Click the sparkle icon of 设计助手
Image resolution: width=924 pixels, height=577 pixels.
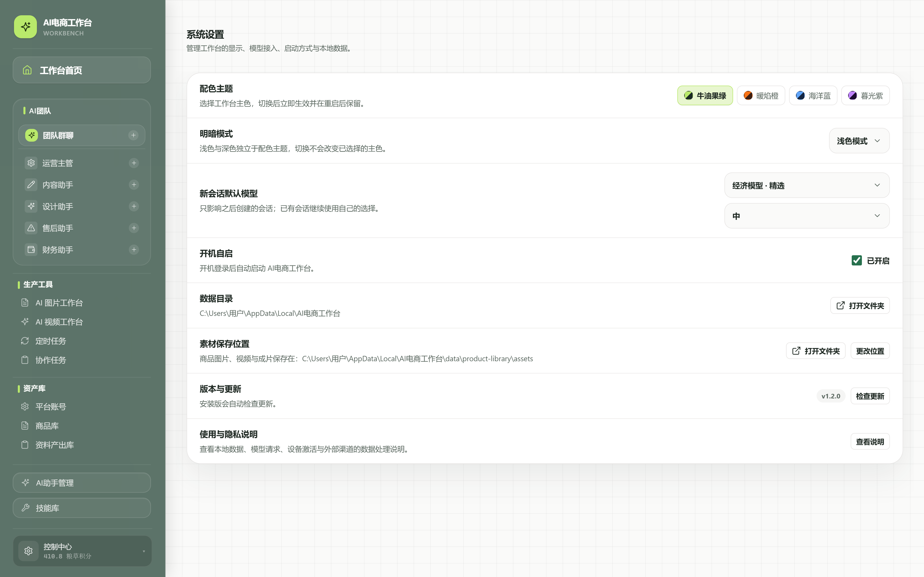tap(31, 206)
